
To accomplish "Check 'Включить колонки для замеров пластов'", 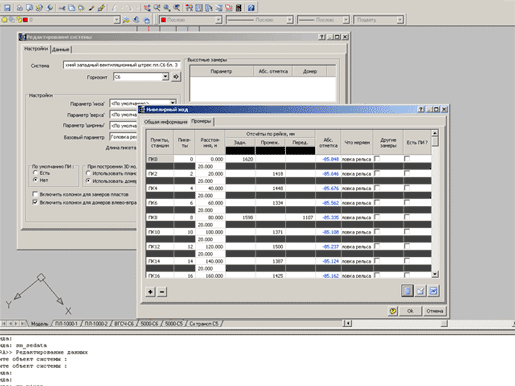I will [35, 194].
